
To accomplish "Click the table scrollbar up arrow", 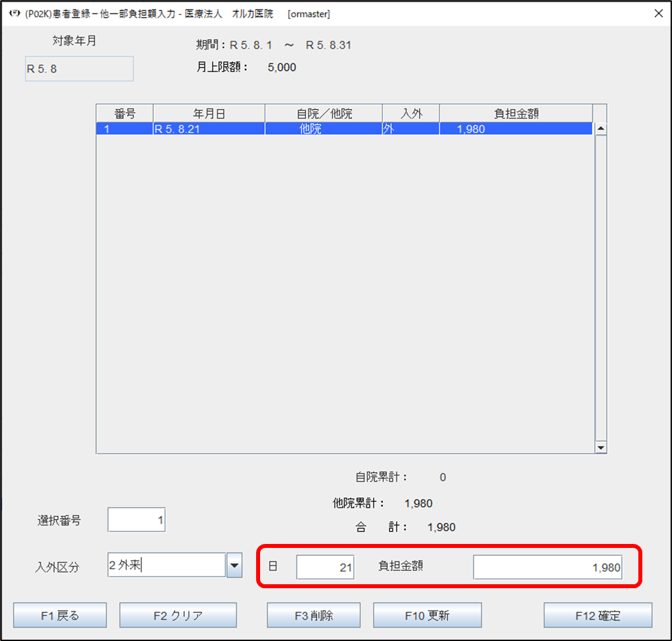I will pos(601,129).
